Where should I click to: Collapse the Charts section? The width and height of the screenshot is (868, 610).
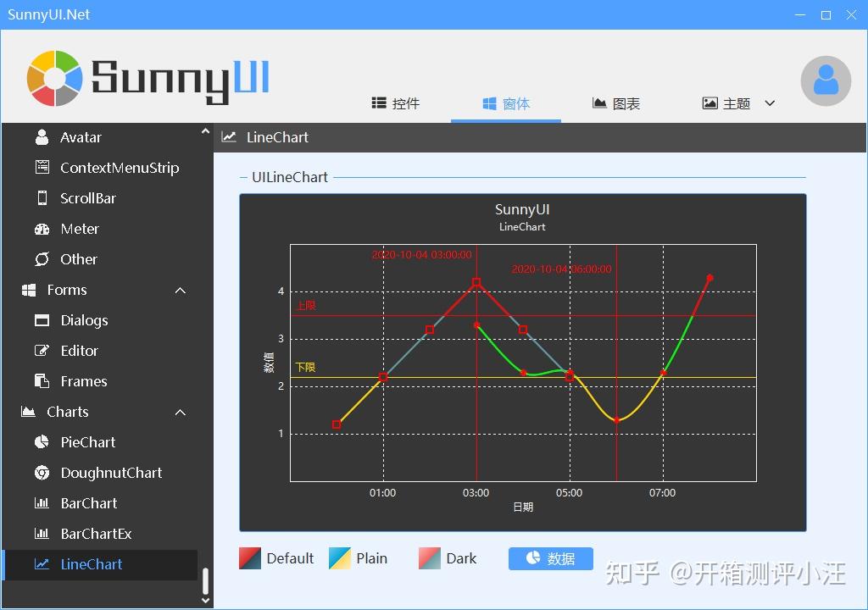click(180, 412)
